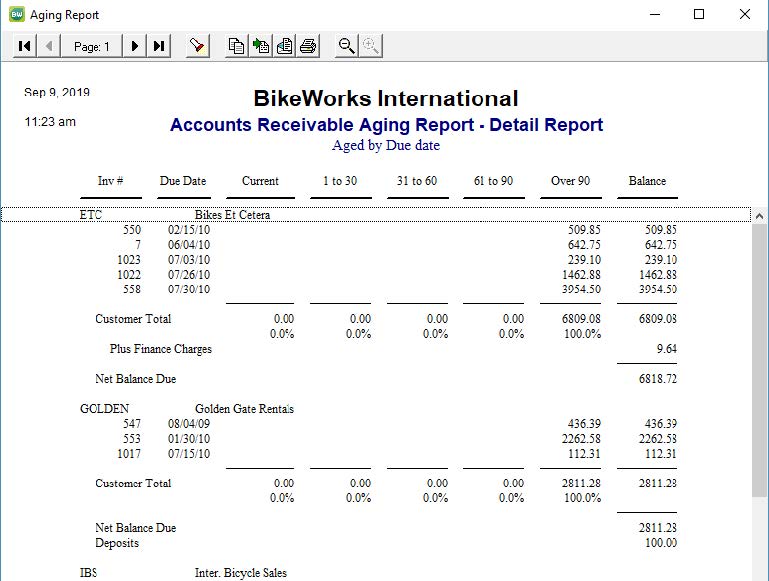Click the send report document icon
The height and width of the screenshot is (581, 769).
284,46
